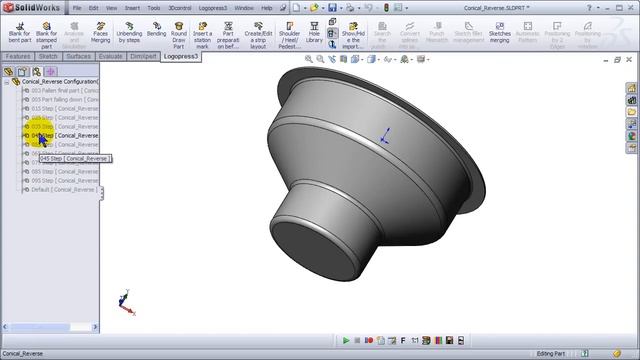640x360 pixels.
Task: Select the Bending tool
Action: (156, 29)
